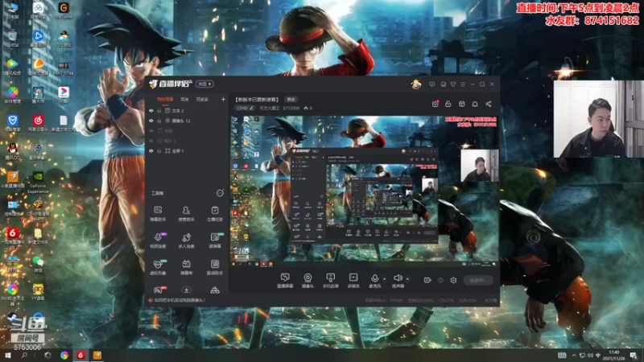The image size is (644, 362).
Task: Toggle visibility of 文本 2 layer
Action: pos(151,111)
